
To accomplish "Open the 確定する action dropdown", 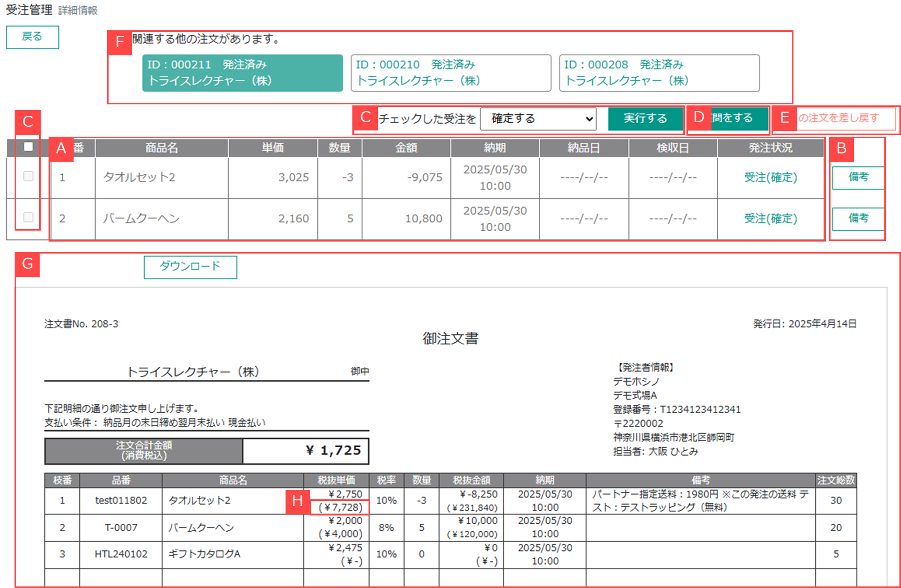I will click(x=538, y=119).
